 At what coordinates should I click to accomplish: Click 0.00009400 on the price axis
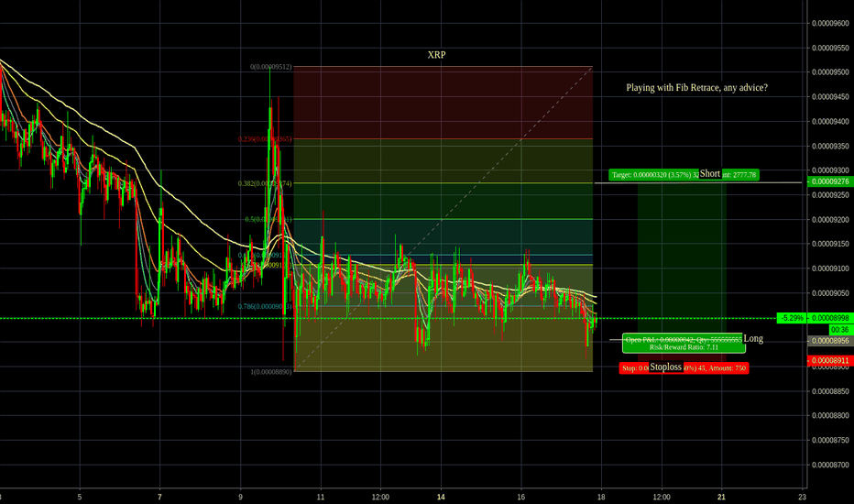point(830,121)
